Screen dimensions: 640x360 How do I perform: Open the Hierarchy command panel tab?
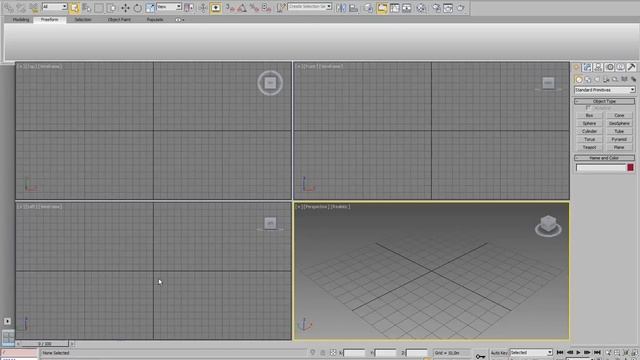click(x=598, y=67)
